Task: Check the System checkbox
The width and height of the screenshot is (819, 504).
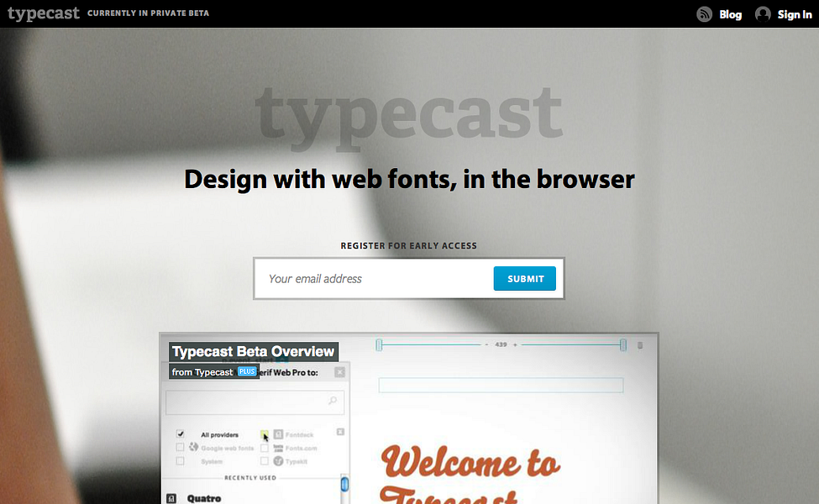Action: (181, 461)
